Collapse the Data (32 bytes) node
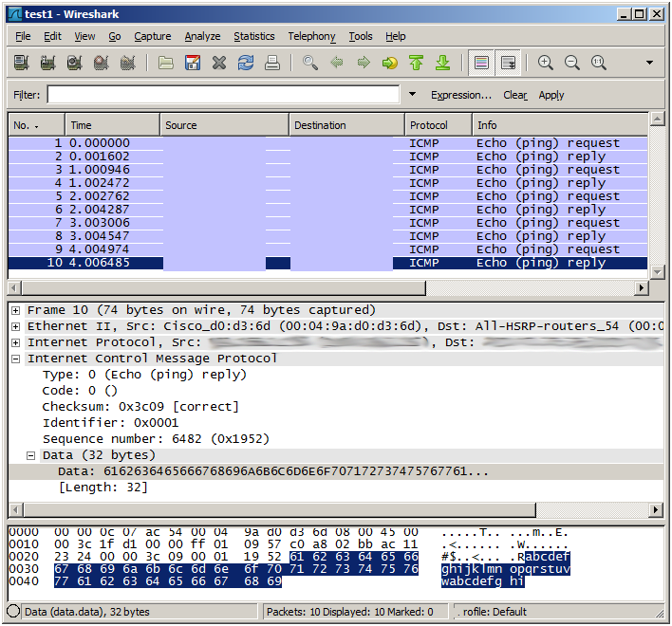This screenshot has width=672, height=626. tap(31, 455)
